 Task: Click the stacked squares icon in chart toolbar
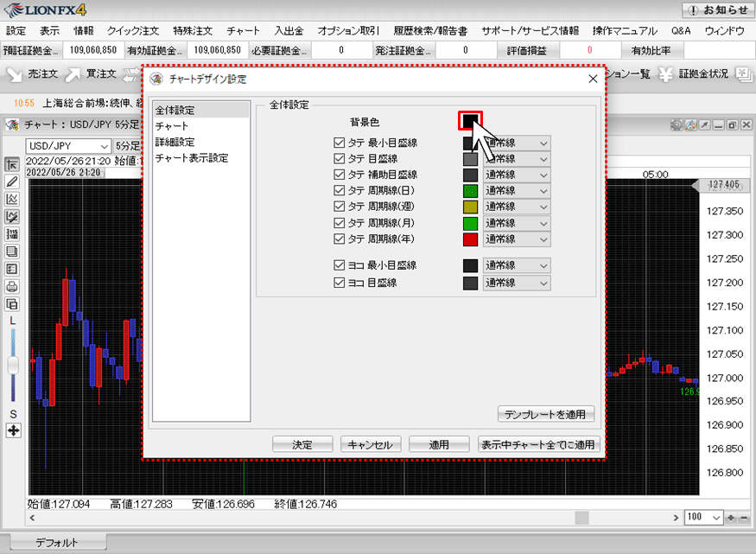12,252
